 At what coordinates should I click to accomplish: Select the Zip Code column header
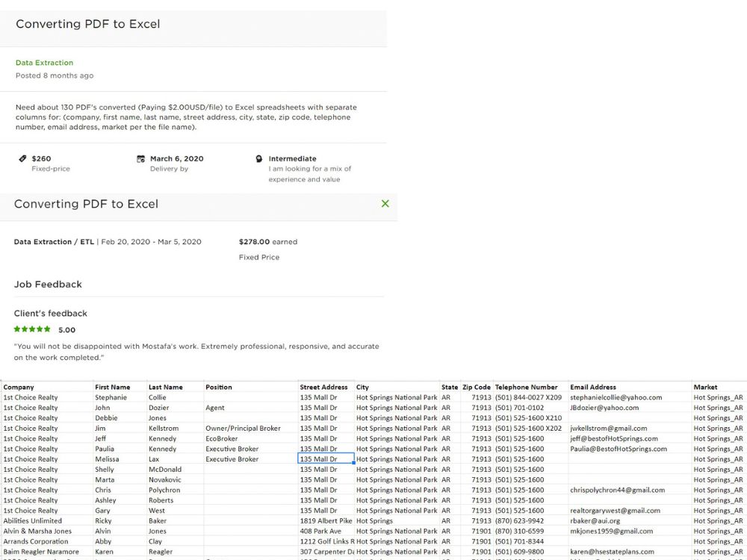coord(477,387)
